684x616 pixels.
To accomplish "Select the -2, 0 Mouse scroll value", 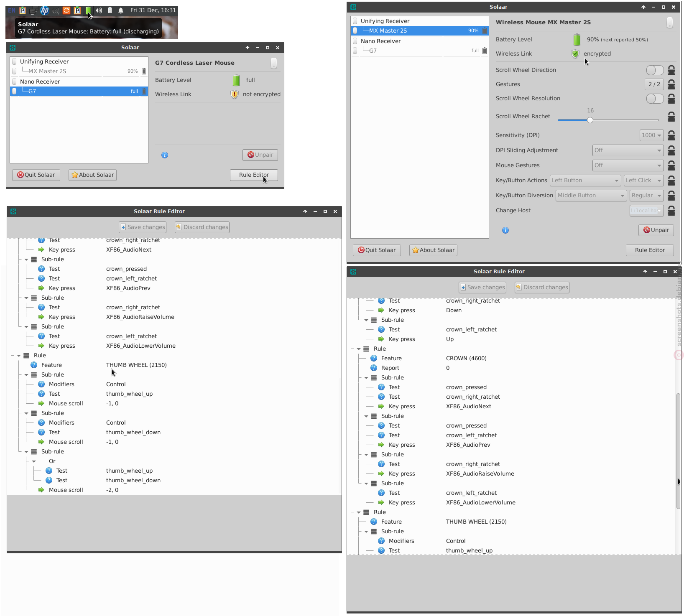I will point(112,490).
